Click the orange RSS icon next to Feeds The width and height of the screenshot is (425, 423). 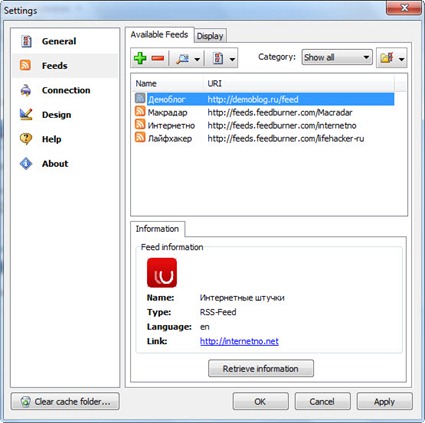25,65
